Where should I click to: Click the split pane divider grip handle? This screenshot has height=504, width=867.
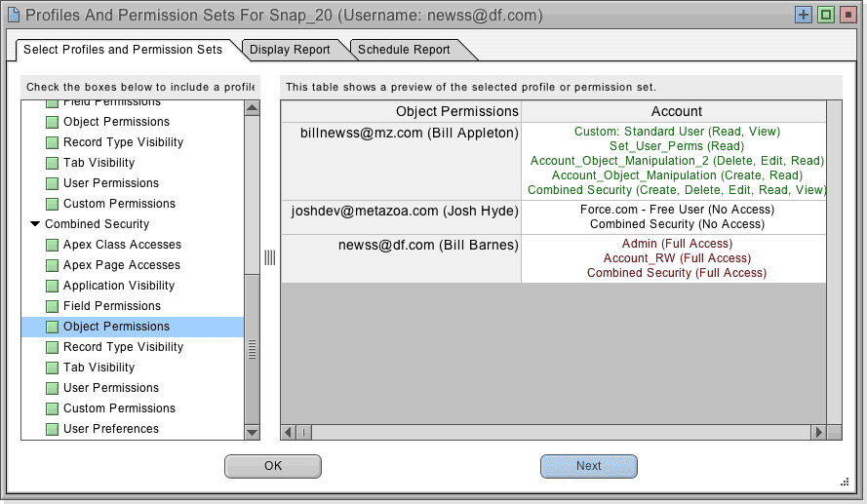click(270, 257)
